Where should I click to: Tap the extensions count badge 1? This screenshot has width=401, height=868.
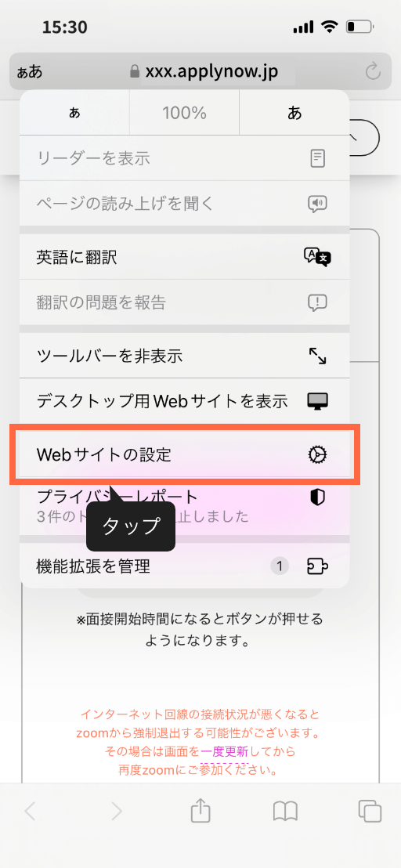click(x=280, y=566)
